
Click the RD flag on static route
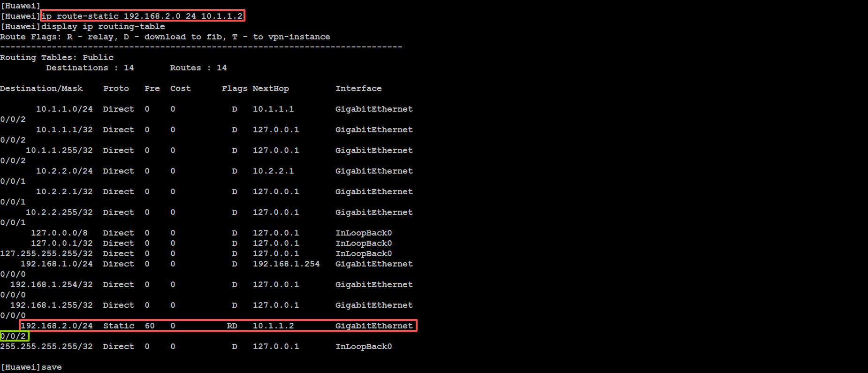click(x=232, y=326)
